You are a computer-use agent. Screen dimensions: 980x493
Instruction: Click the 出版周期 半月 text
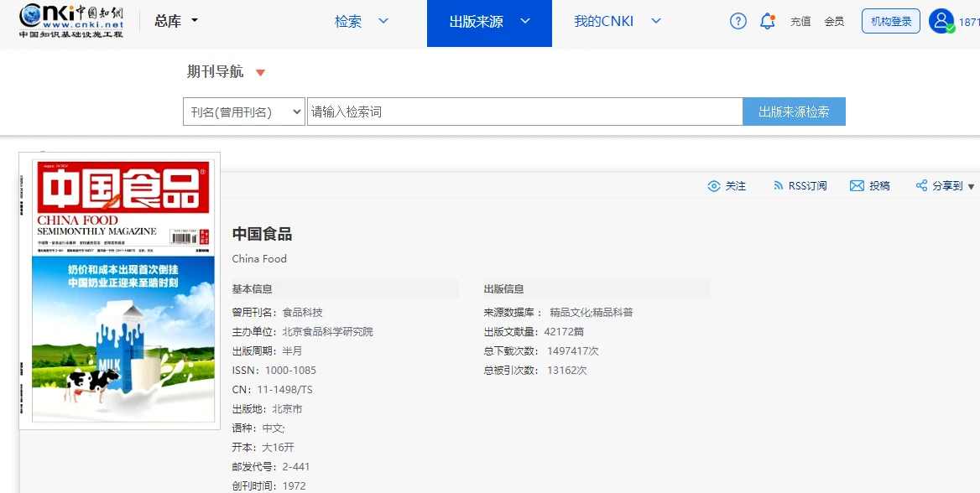tap(267, 351)
